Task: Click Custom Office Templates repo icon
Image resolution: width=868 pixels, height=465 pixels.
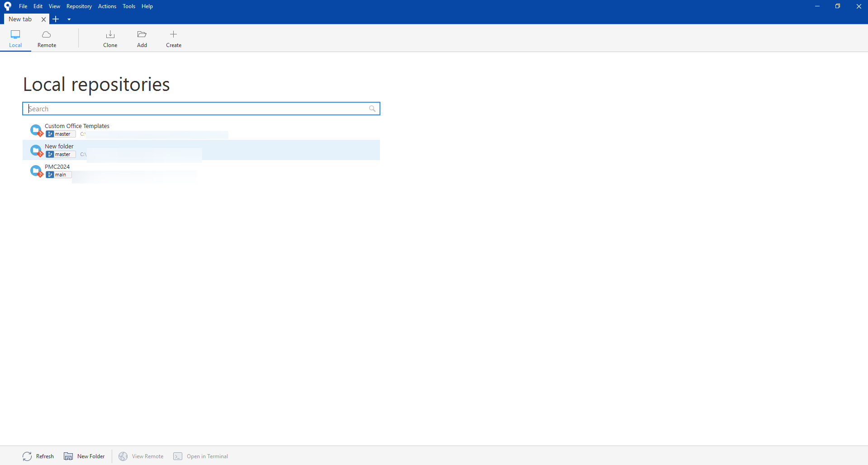Action: (36, 130)
